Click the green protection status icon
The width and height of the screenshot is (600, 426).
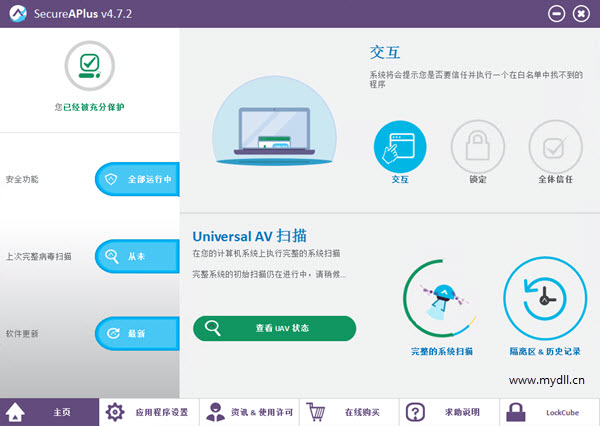point(90,66)
